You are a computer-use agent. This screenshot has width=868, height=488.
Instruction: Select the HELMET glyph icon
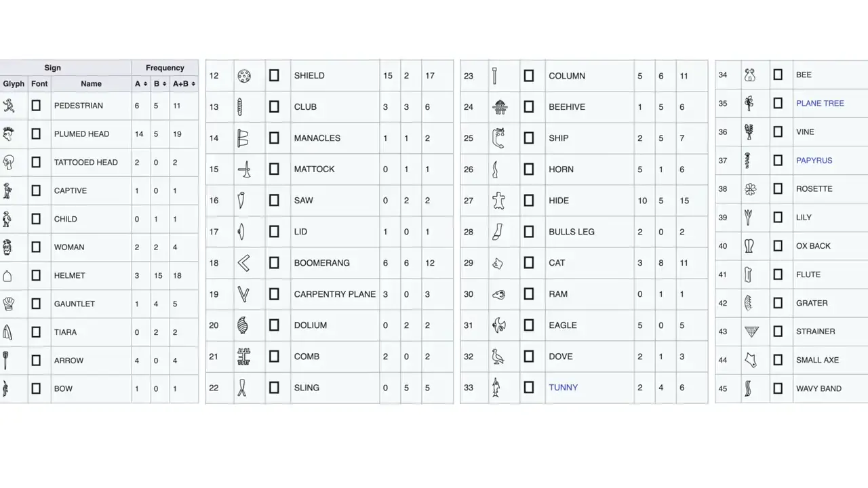(x=7, y=276)
